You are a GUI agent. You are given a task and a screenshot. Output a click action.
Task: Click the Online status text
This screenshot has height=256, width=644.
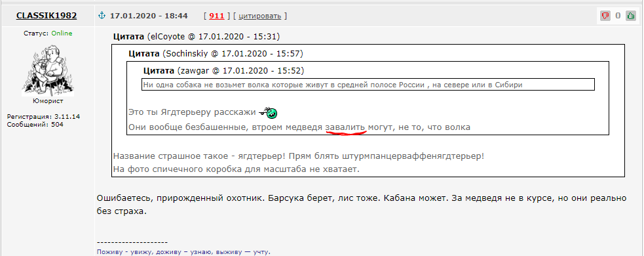click(x=62, y=33)
